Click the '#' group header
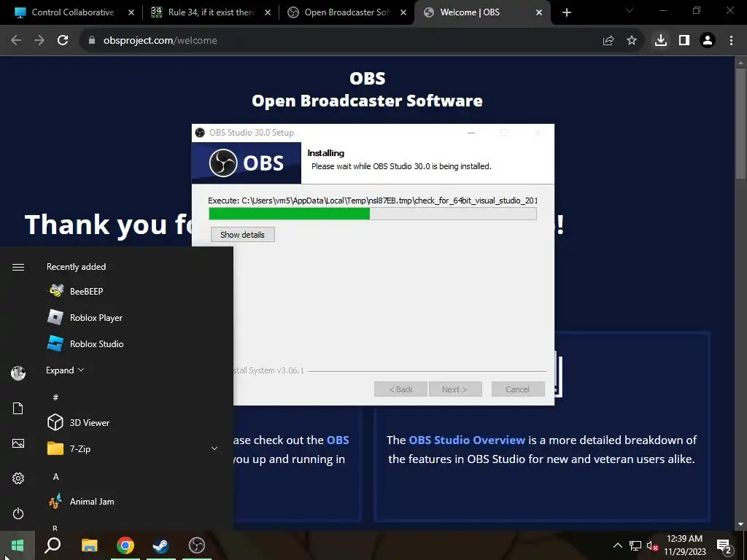Screen dimensions: 747x560 pos(55,397)
